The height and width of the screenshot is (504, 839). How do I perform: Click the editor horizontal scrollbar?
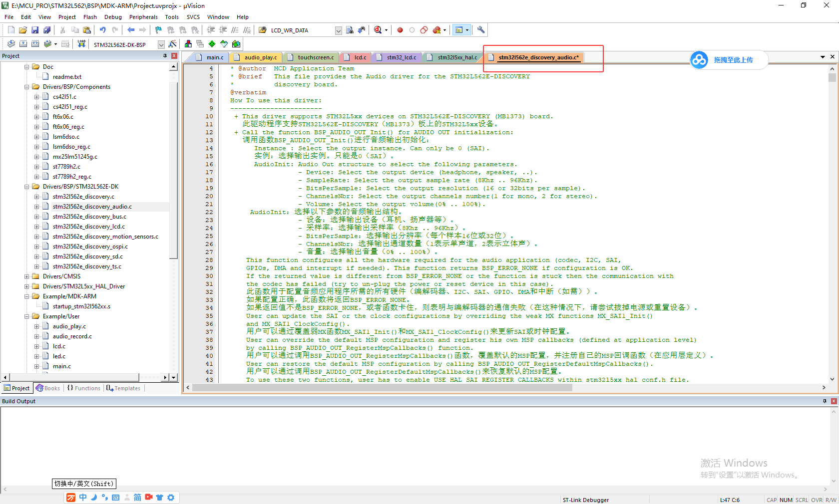[x=382, y=388]
